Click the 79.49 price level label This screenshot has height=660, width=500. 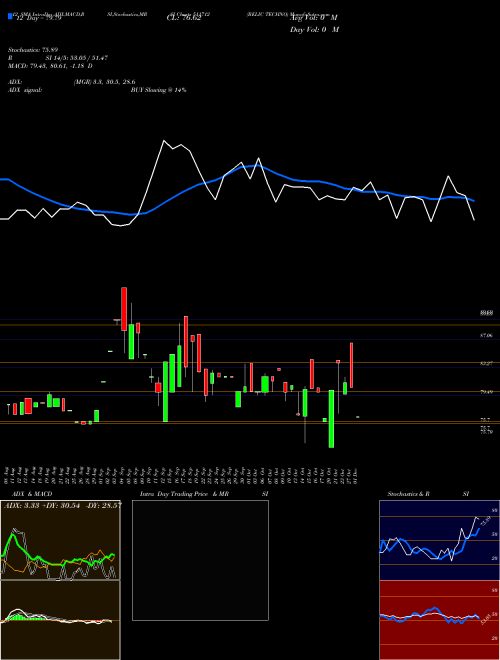click(486, 392)
